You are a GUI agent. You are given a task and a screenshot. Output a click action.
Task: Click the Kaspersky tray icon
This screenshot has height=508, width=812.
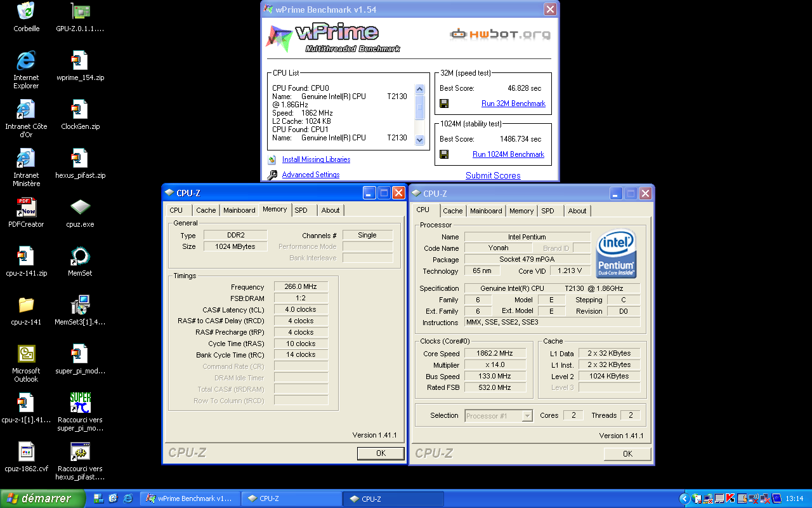[x=730, y=498]
